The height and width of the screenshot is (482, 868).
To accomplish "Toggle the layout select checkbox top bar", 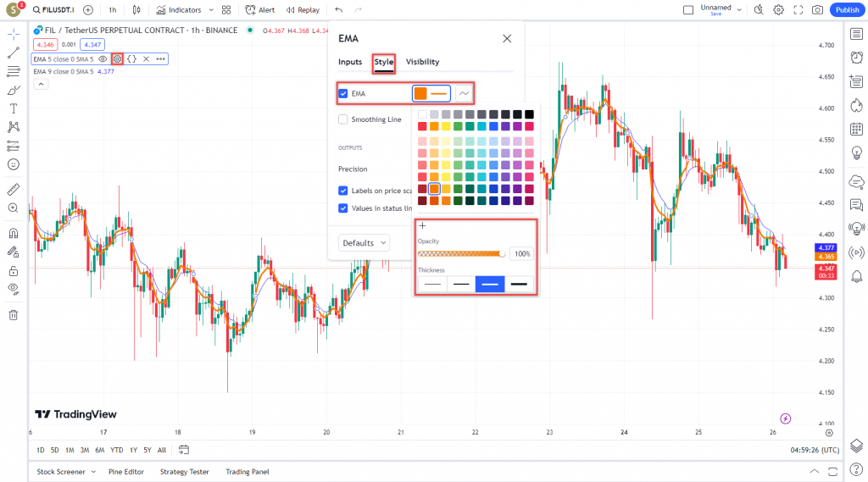I will tap(688, 10).
